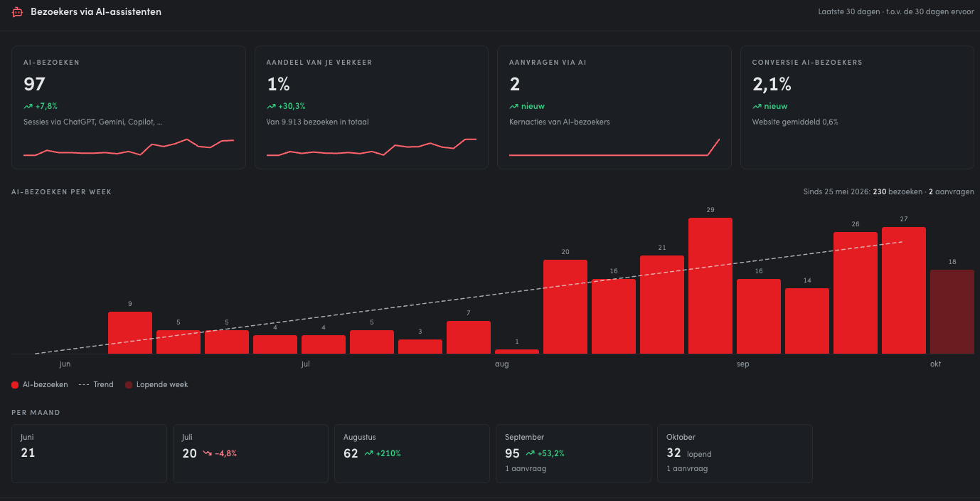Open the Juni month card
Screen dimensions: 980x501
tap(89, 453)
